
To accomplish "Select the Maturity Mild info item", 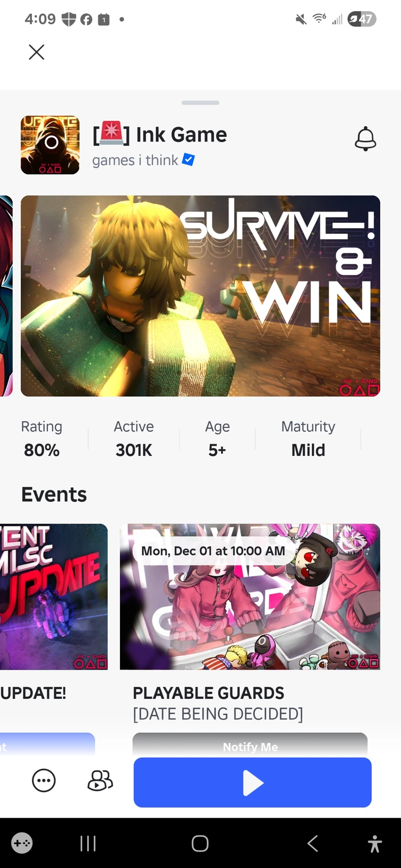I will click(x=308, y=439).
